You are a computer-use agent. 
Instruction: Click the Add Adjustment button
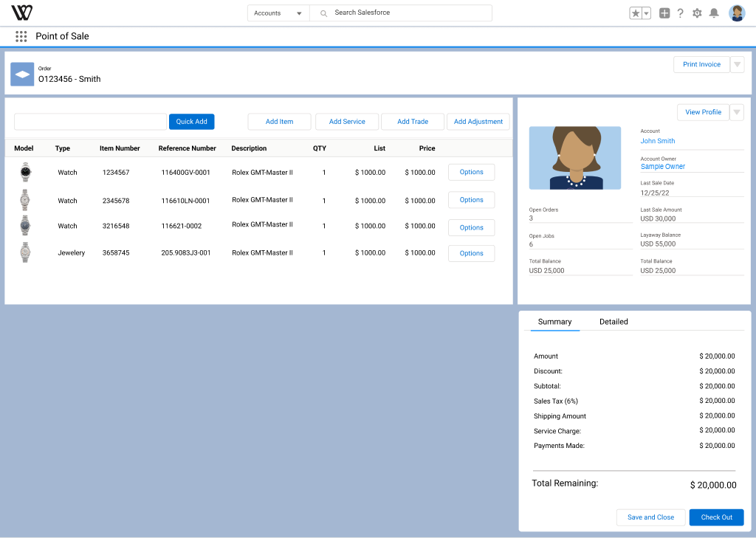[478, 122]
